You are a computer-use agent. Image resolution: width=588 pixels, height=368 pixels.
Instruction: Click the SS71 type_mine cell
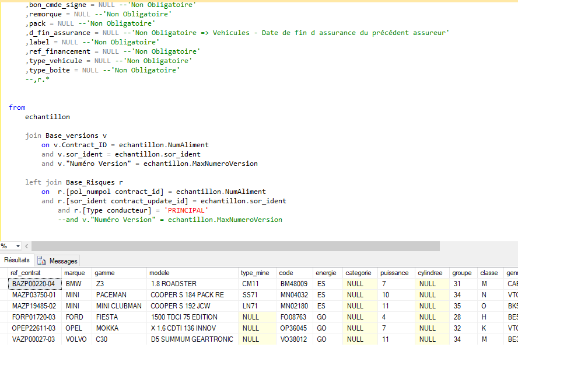point(257,295)
